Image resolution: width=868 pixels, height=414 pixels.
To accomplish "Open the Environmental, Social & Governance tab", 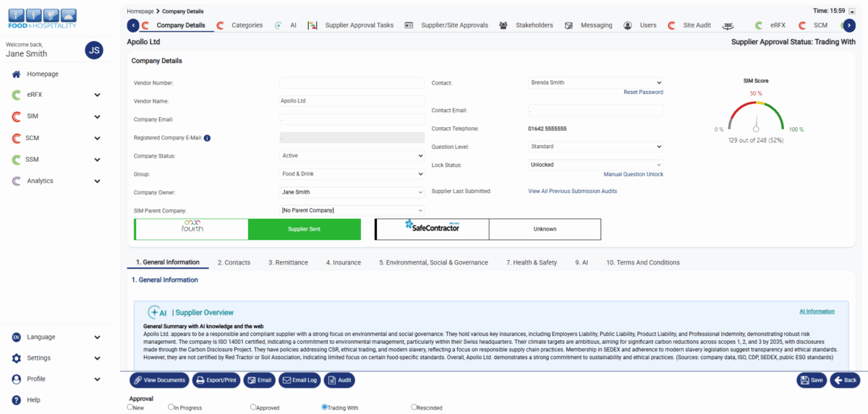I will coord(433,262).
